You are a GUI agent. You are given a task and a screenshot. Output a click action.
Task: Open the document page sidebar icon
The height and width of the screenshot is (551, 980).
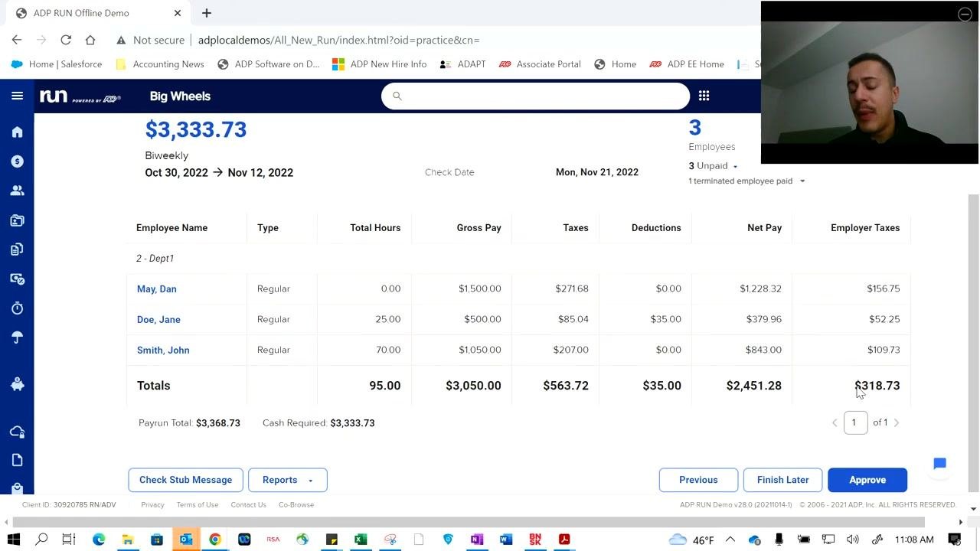click(17, 460)
